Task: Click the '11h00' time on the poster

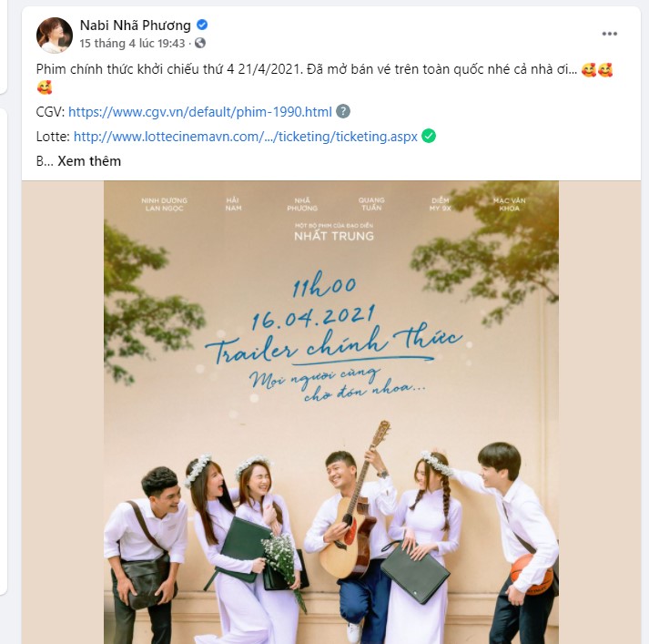Action: coord(324,285)
